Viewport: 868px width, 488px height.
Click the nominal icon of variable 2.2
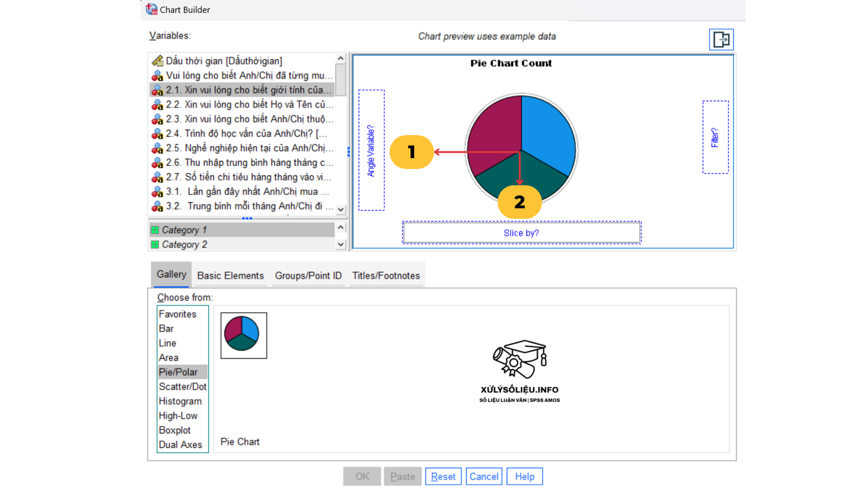point(157,104)
